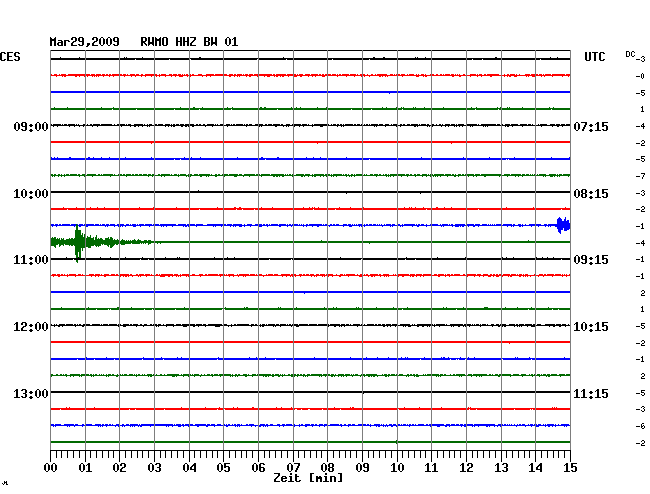Viewport: 650px width, 494px height.
Task: Click the 10:15 UTC time label
Action: click(591, 327)
